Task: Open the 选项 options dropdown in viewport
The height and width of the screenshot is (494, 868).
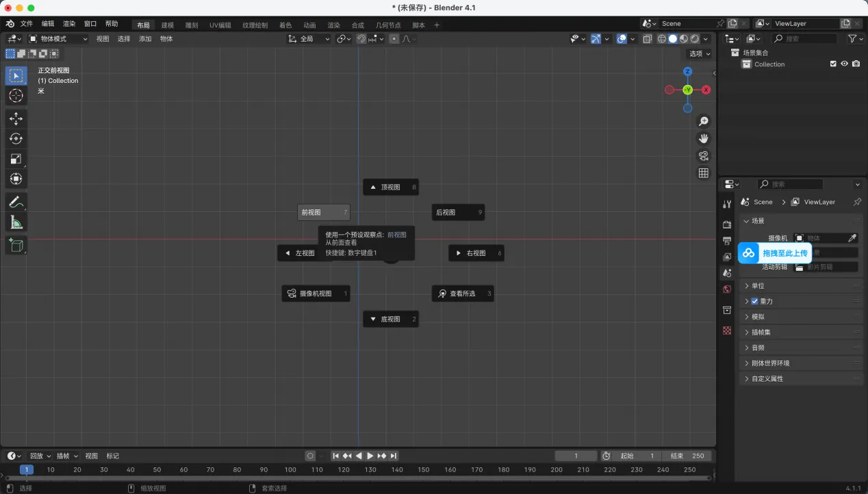Action: pyautogui.click(x=700, y=53)
